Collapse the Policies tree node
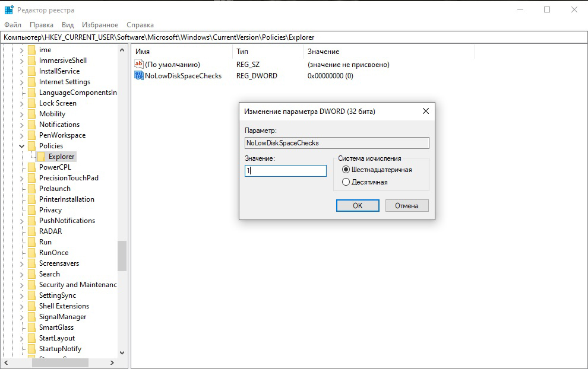 pyautogui.click(x=22, y=146)
